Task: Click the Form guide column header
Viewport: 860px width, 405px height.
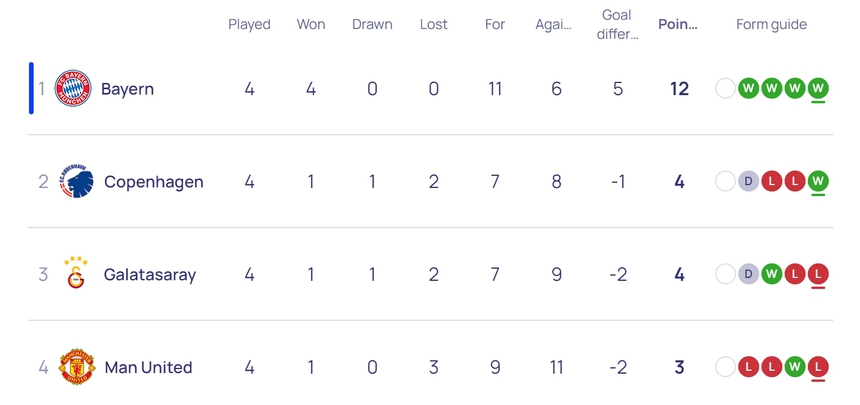Action: coord(771,24)
